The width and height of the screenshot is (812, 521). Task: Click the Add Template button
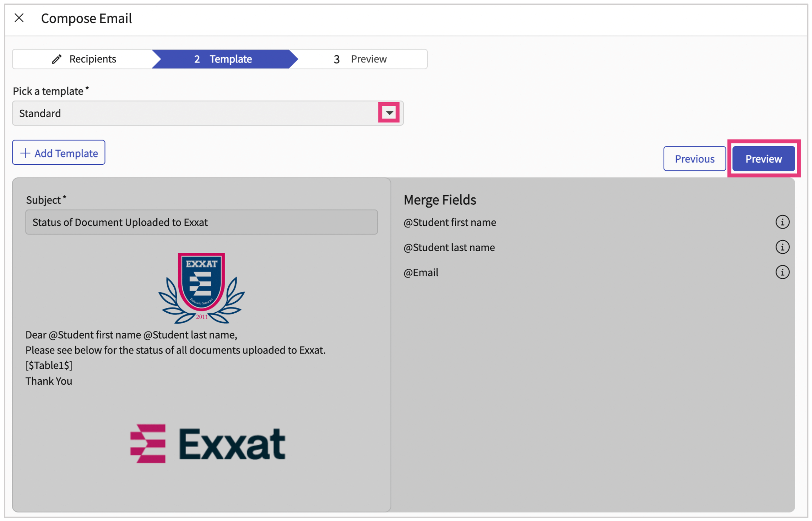(58, 153)
